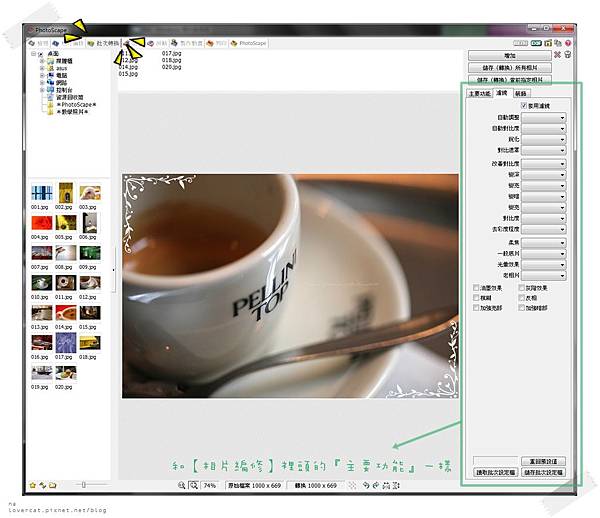Screen dimensions: 600x518
Task: Open the 相片編修 editor tab icon
Action: [x=56, y=43]
